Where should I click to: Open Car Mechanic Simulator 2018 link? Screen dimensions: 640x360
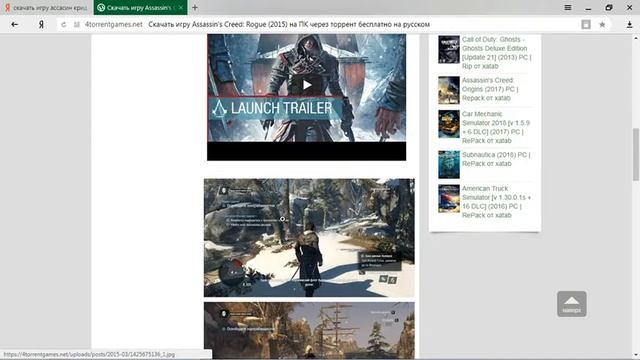[x=496, y=127]
